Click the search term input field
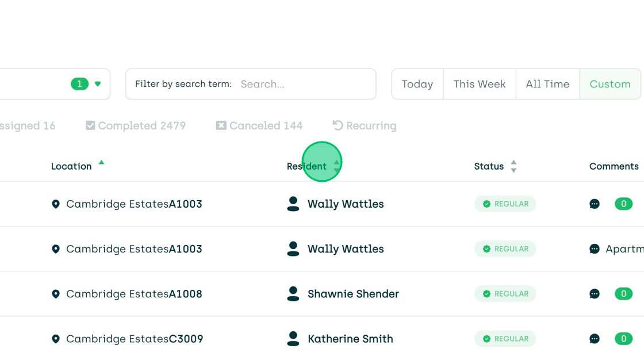Screen dimensions: 644x360 coord(305,84)
